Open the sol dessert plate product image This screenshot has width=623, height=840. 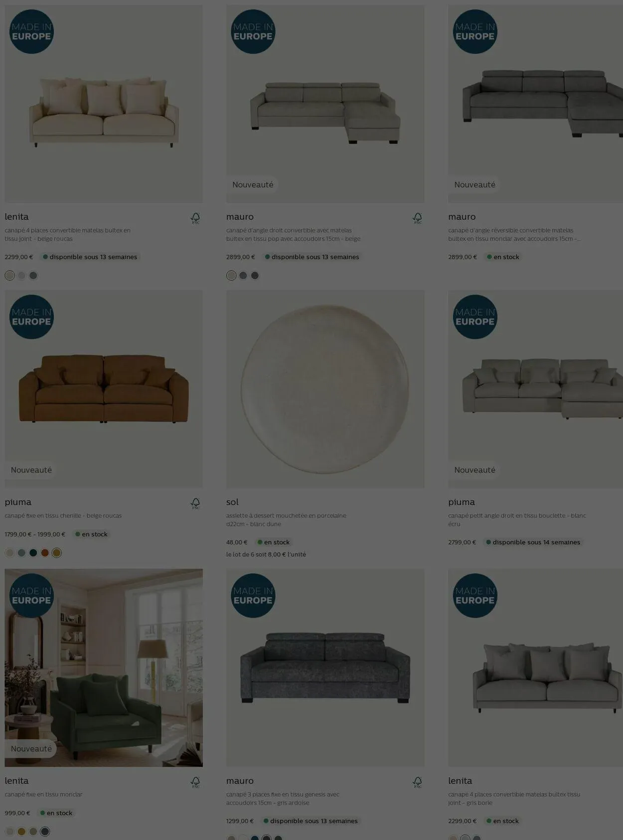[325, 389]
